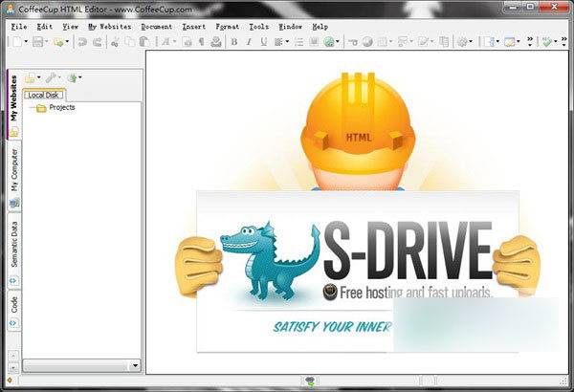Viewport: 574px width, 392px height.
Task: Click the paragraph mark toolbar icon
Action: click(x=201, y=42)
